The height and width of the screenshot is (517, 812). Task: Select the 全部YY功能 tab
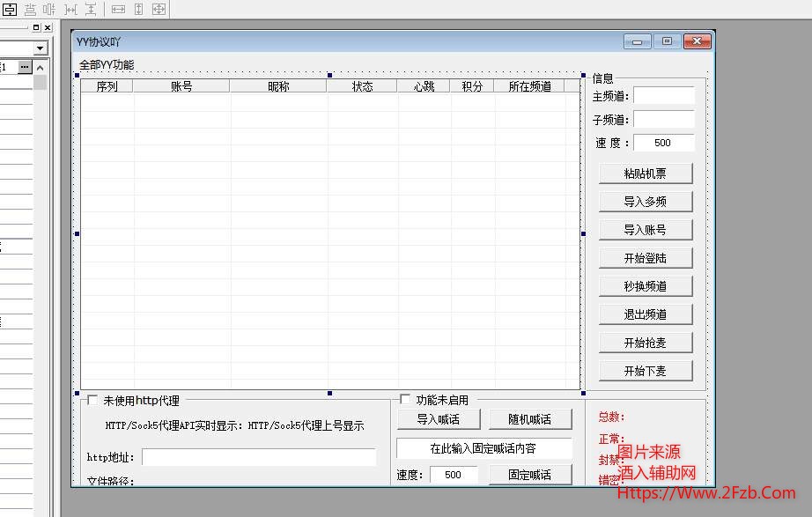[107, 65]
